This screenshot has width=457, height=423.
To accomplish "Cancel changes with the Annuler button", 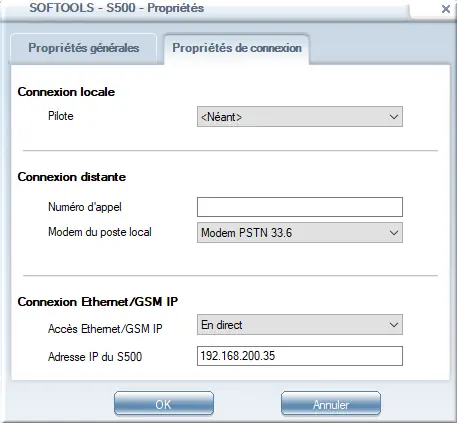I will [331, 404].
